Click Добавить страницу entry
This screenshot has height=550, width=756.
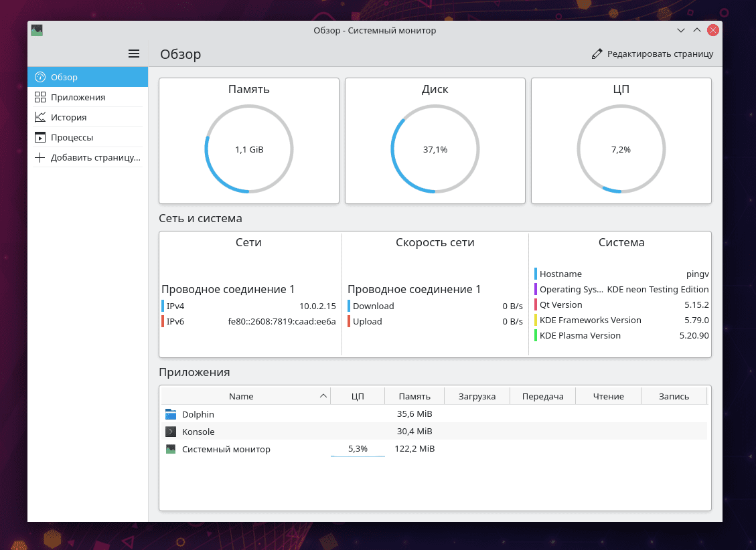[x=95, y=158]
